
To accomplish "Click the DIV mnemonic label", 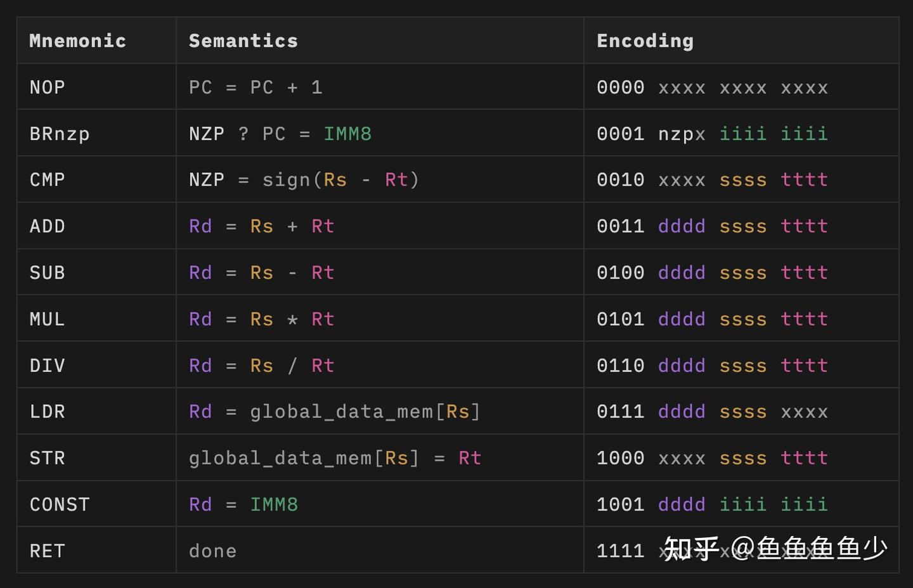I will pos(46,365).
